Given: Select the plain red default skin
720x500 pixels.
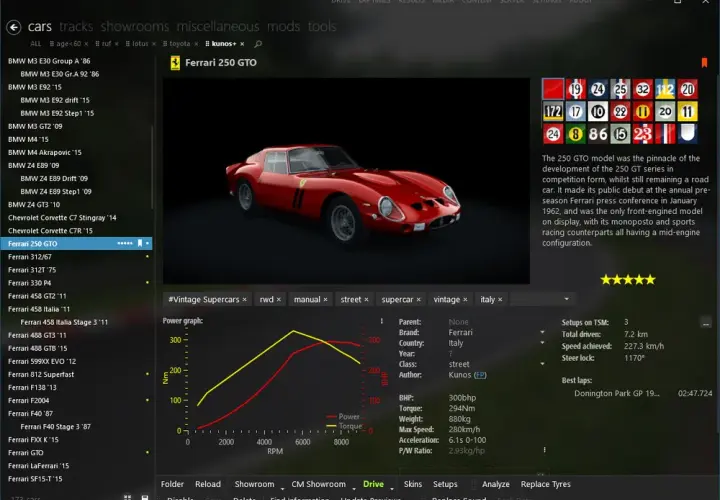Looking at the screenshot, I should [x=553, y=89].
